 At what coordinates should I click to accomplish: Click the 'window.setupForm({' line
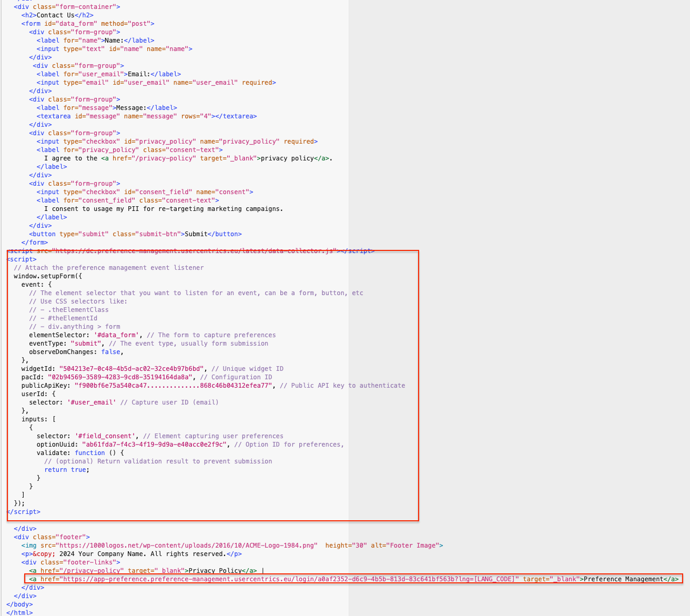[48, 276]
